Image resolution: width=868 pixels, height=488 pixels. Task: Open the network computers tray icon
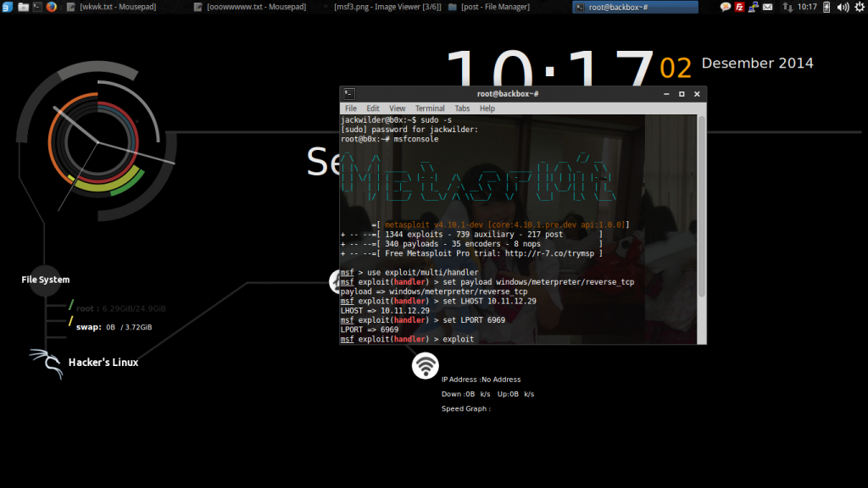pyautogui.click(x=753, y=7)
